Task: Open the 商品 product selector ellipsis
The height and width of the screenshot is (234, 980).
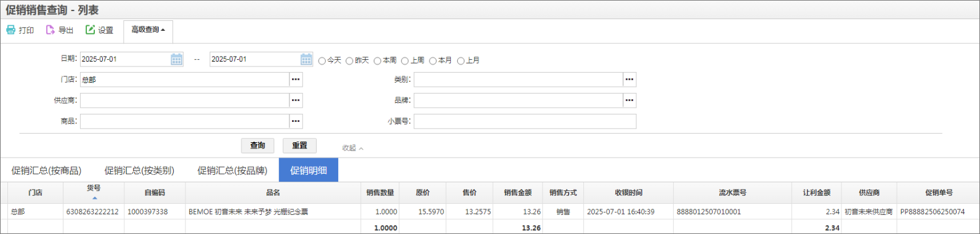Action: pyautogui.click(x=296, y=121)
